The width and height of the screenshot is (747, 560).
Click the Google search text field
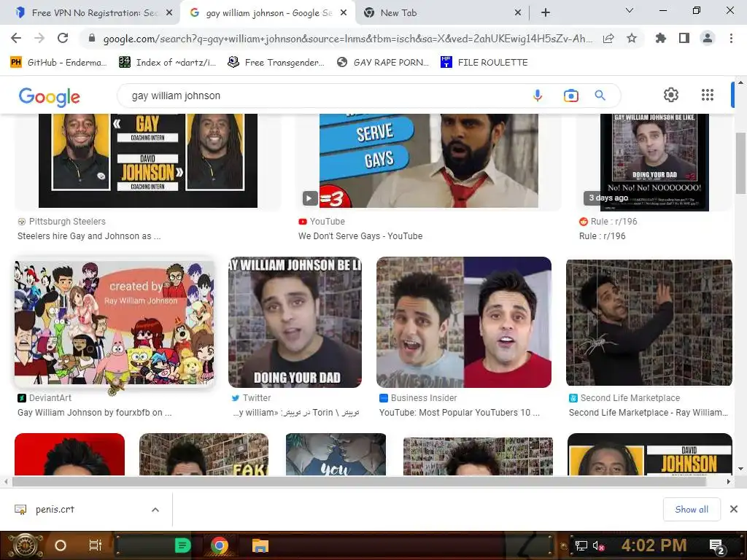pyautogui.click(x=324, y=96)
